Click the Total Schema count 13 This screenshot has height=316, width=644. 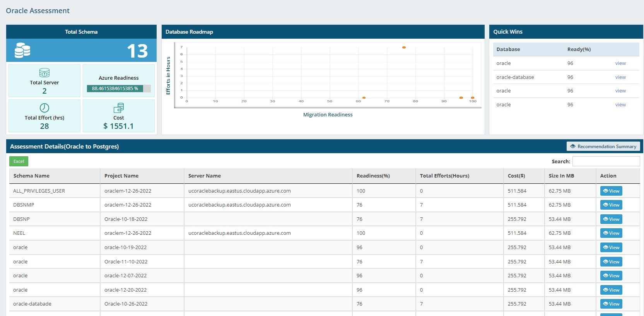coord(137,51)
